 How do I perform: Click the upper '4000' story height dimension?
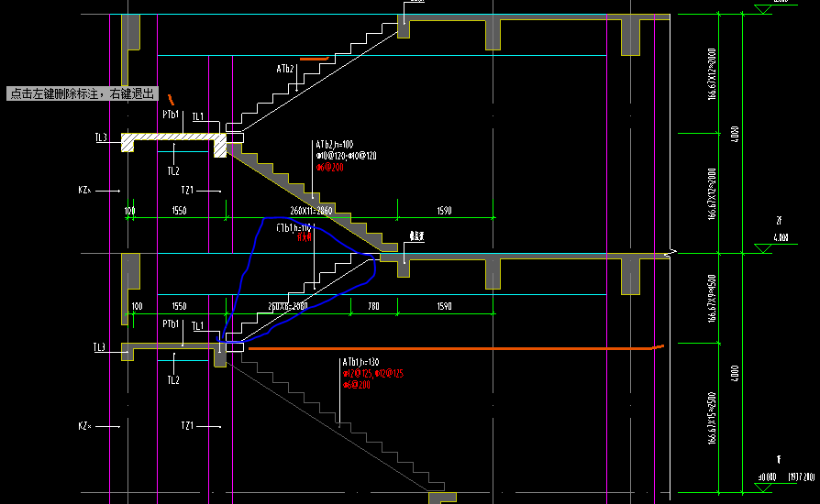[x=735, y=134]
